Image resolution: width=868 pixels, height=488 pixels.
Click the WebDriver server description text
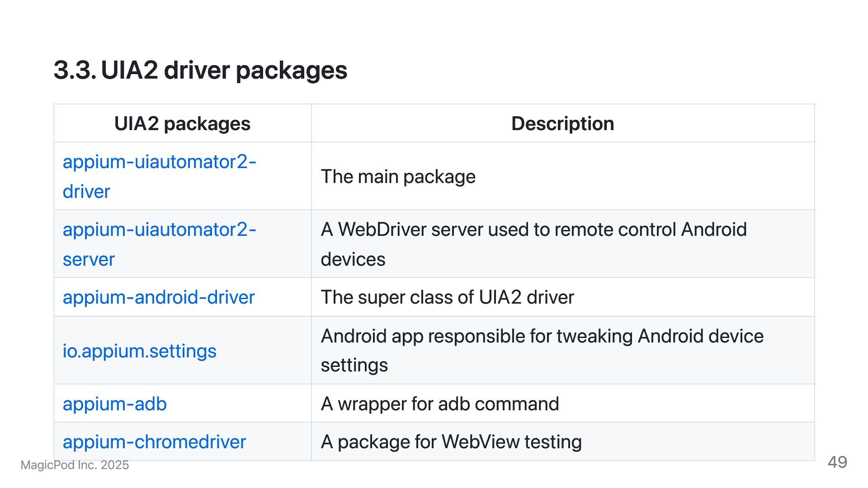533,230
